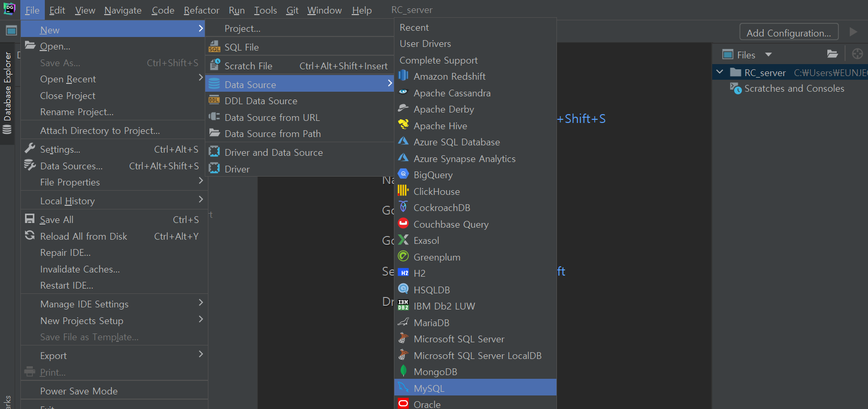Select Complete Support in database list
The height and width of the screenshot is (409, 868).
475,60
